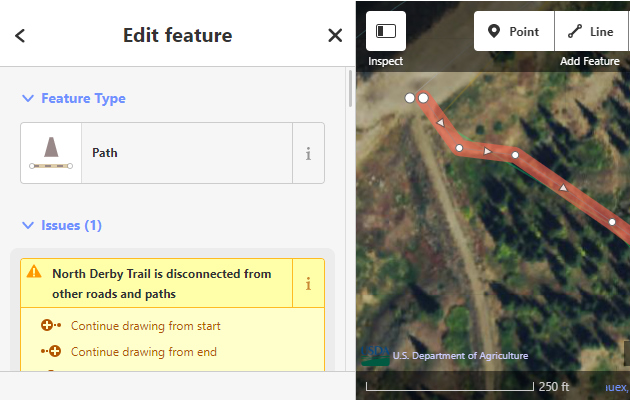Click the USDA logo on the map
Image resolution: width=630 pixels, height=400 pixels.
375,355
